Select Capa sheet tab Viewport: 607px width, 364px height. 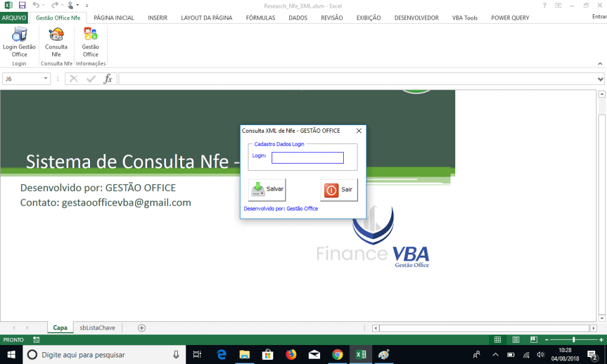(60, 328)
